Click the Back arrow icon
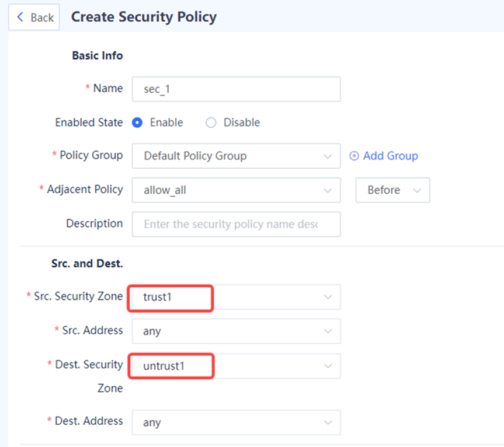This screenshot has width=504, height=447. (20, 17)
